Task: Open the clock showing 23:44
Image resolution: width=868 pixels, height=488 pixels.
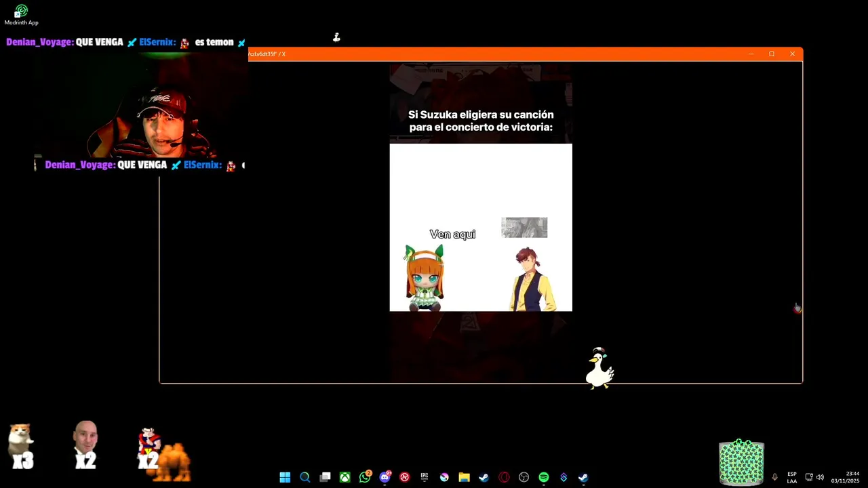Action: (845, 477)
